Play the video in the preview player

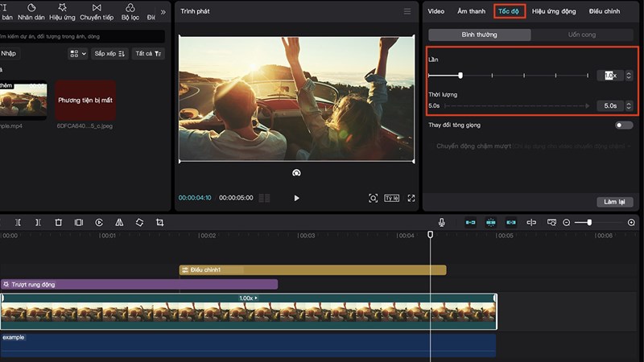pyautogui.click(x=296, y=198)
